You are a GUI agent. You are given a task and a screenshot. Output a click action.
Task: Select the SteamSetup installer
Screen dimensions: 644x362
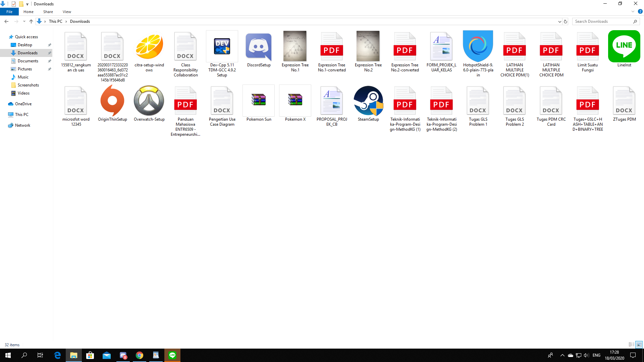[368, 103]
